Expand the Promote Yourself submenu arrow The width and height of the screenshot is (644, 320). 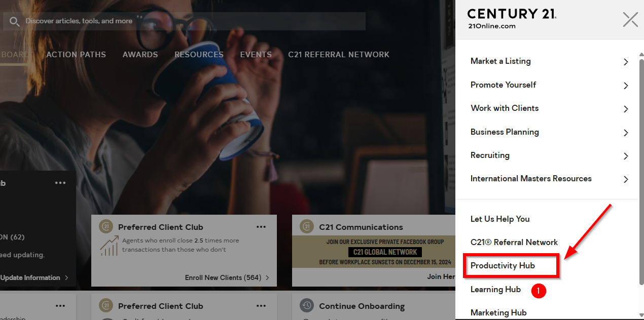tap(626, 86)
